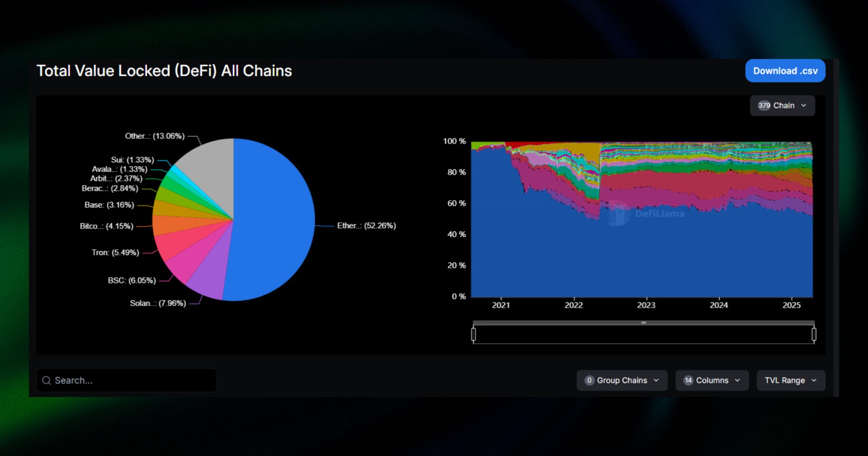Image resolution: width=868 pixels, height=456 pixels.
Task: Click the 0 count badge on Group Chains
Action: (589, 380)
